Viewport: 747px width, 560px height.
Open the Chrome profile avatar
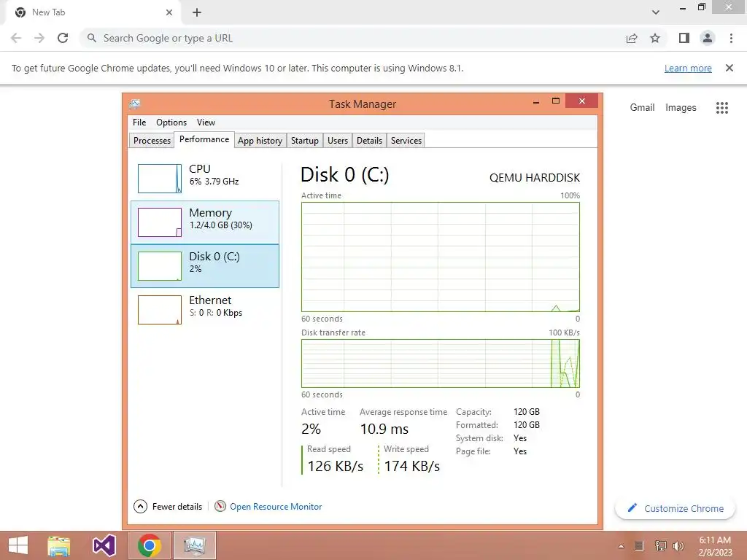coord(708,38)
